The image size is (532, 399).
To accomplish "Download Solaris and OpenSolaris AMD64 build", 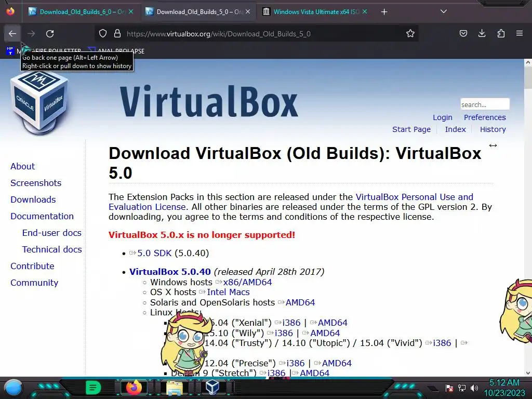I will pyautogui.click(x=300, y=302).
